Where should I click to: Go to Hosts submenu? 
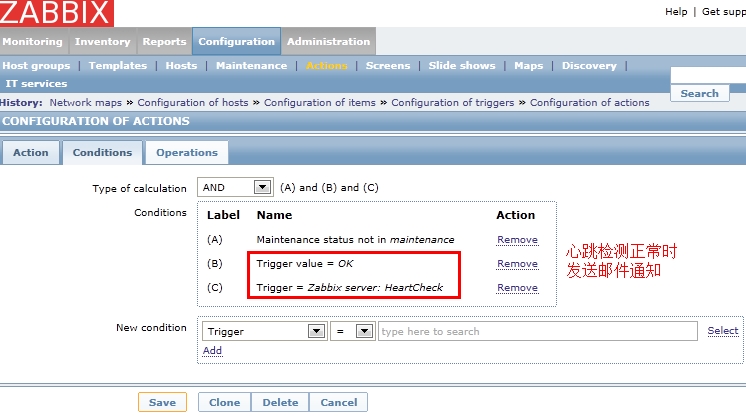pos(181,66)
